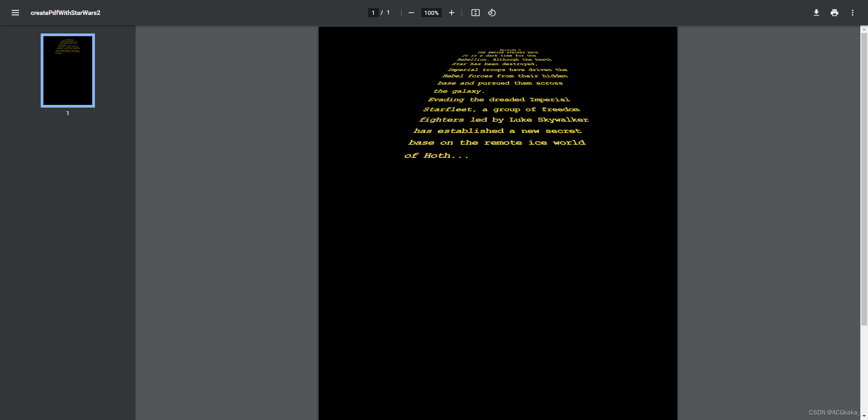Click the zoom in plus button
The image size is (868, 420).
451,13
